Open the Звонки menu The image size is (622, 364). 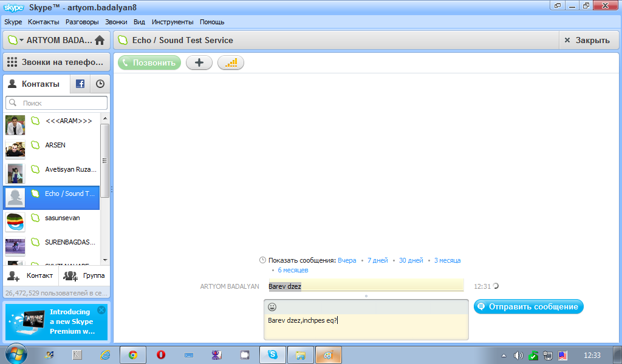tap(116, 22)
